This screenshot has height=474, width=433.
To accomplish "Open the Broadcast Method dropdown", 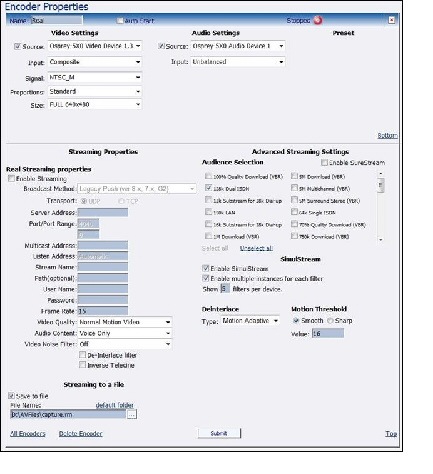I will (x=137, y=189).
